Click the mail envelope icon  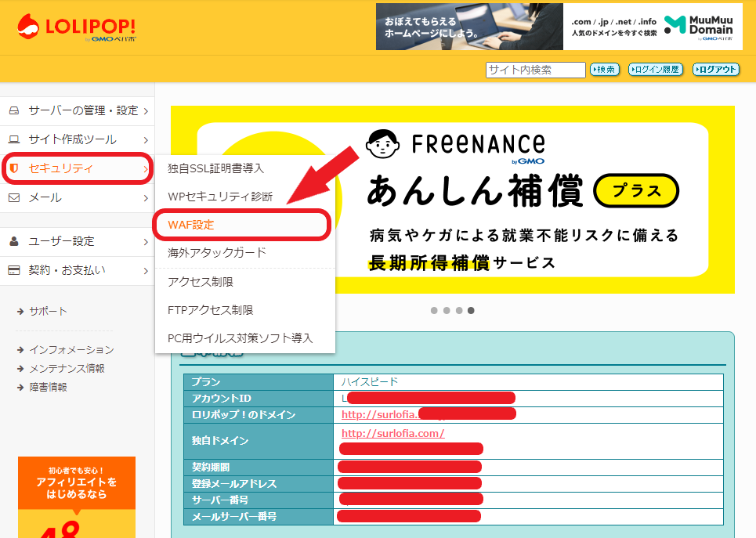[14, 197]
